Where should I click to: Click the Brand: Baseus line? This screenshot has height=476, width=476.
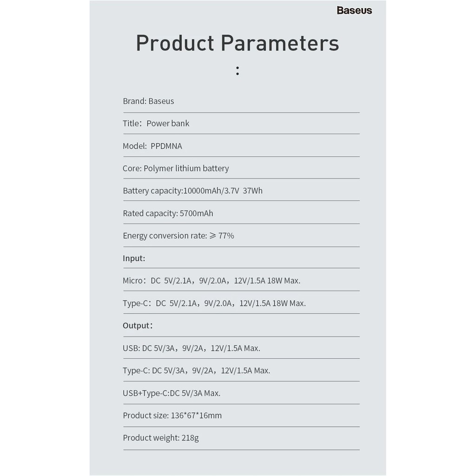(148, 101)
